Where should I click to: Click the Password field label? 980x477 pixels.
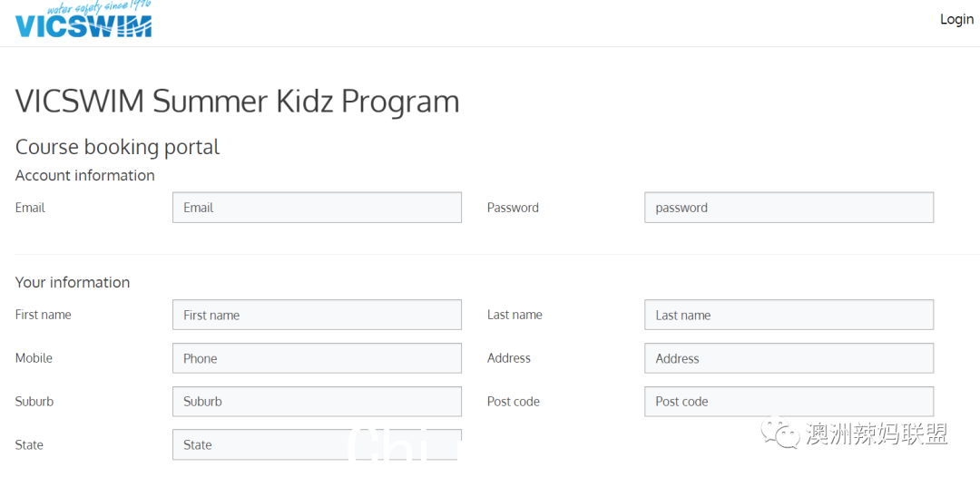tap(513, 208)
